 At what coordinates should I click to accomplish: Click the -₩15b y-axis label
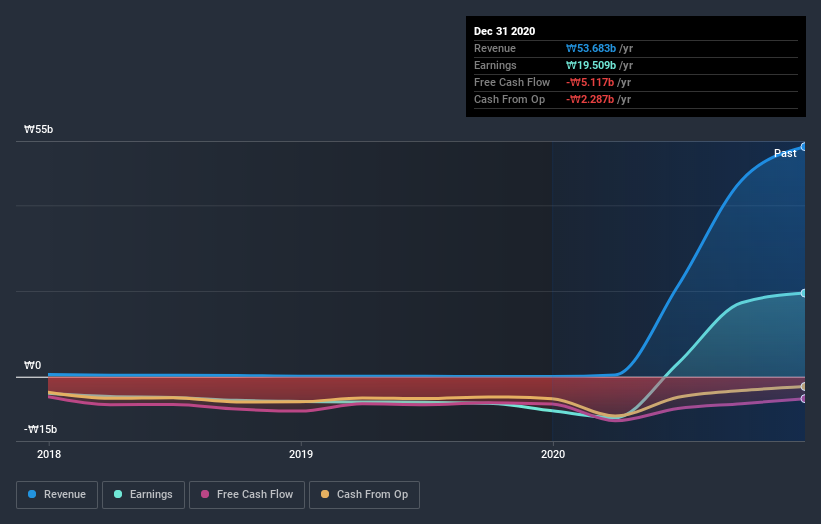(40, 429)
